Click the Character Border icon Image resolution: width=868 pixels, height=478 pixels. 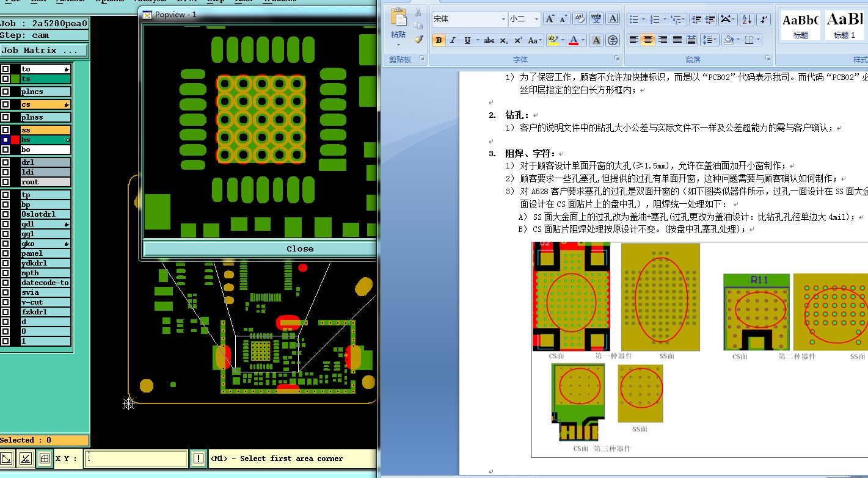pos(613,19)
